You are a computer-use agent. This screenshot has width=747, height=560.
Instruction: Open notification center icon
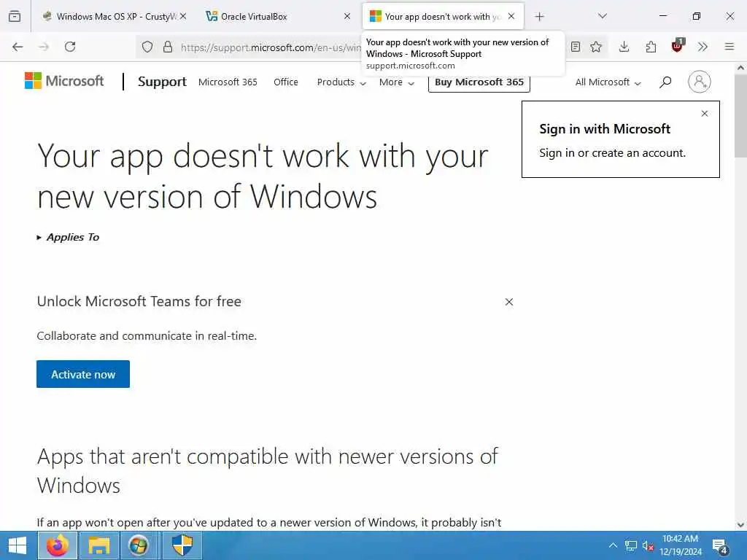click(720, 546)
